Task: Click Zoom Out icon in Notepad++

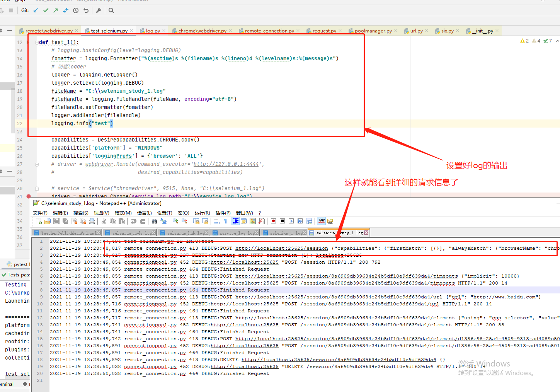Action: coord(184,221)
